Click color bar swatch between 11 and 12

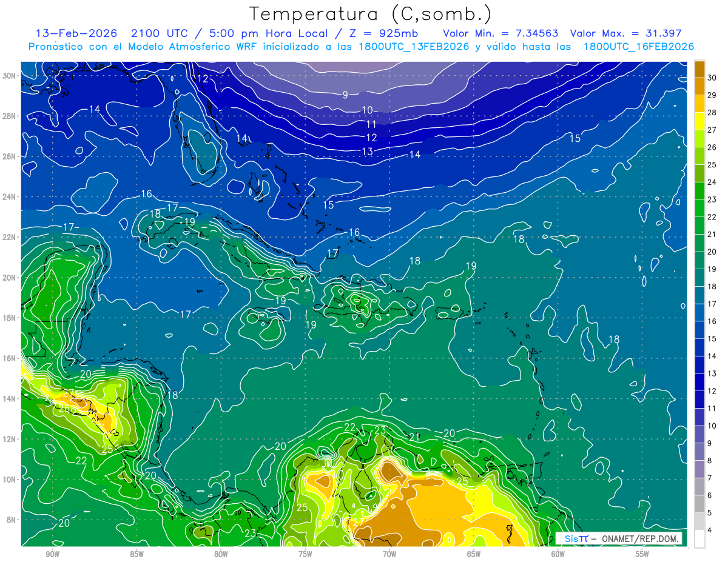click(x=699, y=400)
